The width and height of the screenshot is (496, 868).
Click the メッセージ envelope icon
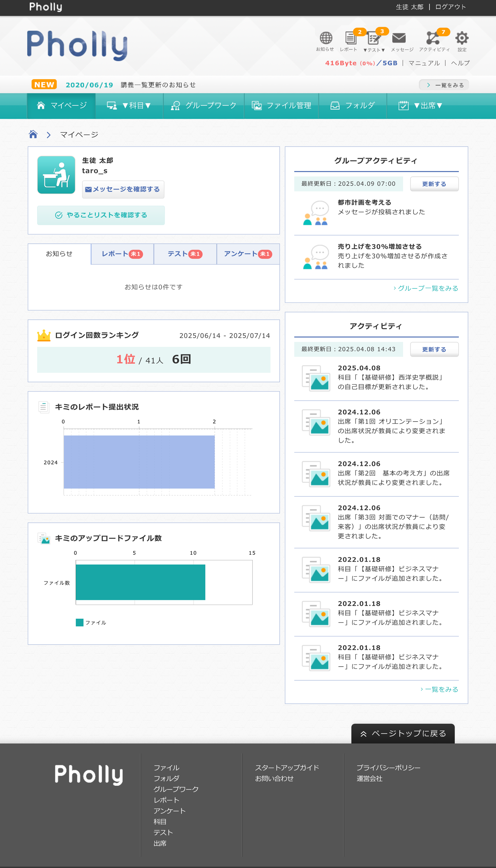point(399,38)
